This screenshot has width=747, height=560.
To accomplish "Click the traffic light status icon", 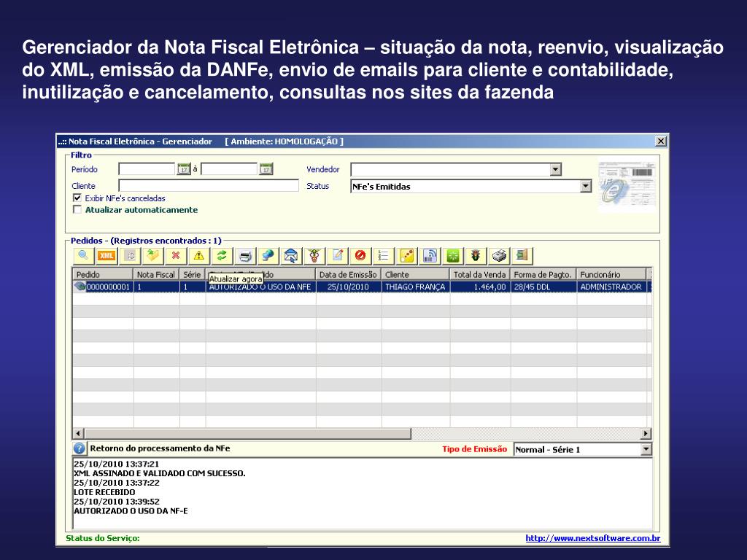I will point(476,256).
